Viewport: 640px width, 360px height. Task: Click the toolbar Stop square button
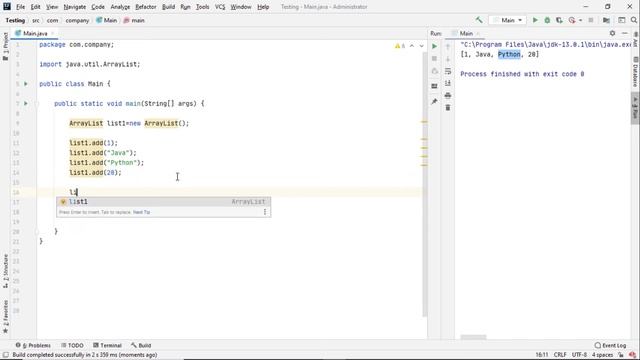(x=591, y=20)
